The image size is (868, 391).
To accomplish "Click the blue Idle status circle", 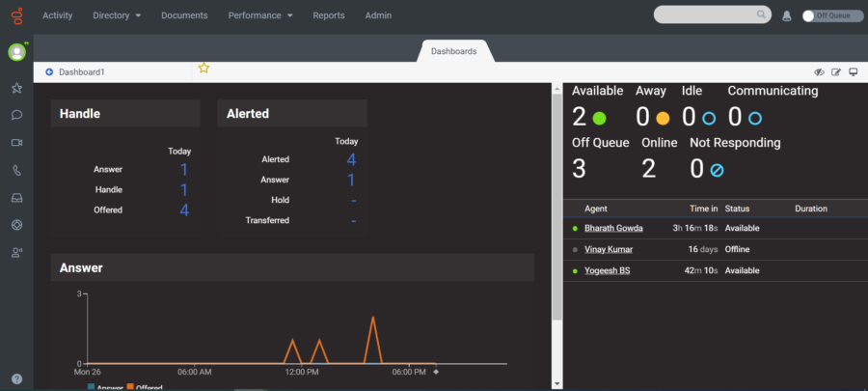I will coord(709,118).
